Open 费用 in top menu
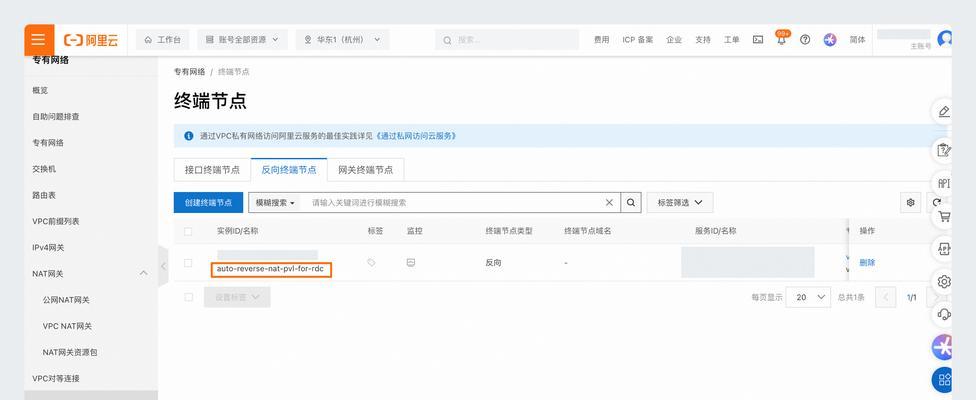The width and height of the screenshot is (976, 400). click(601, 39)
